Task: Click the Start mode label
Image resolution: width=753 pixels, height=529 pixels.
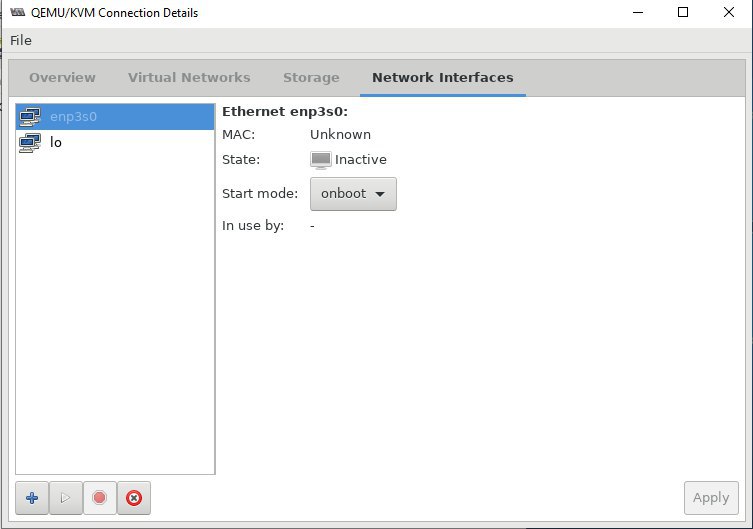Action: [x=260, y=193]
